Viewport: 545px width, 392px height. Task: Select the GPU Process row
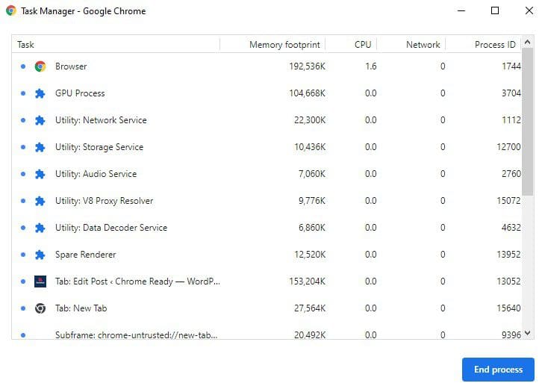pos(267,93)
